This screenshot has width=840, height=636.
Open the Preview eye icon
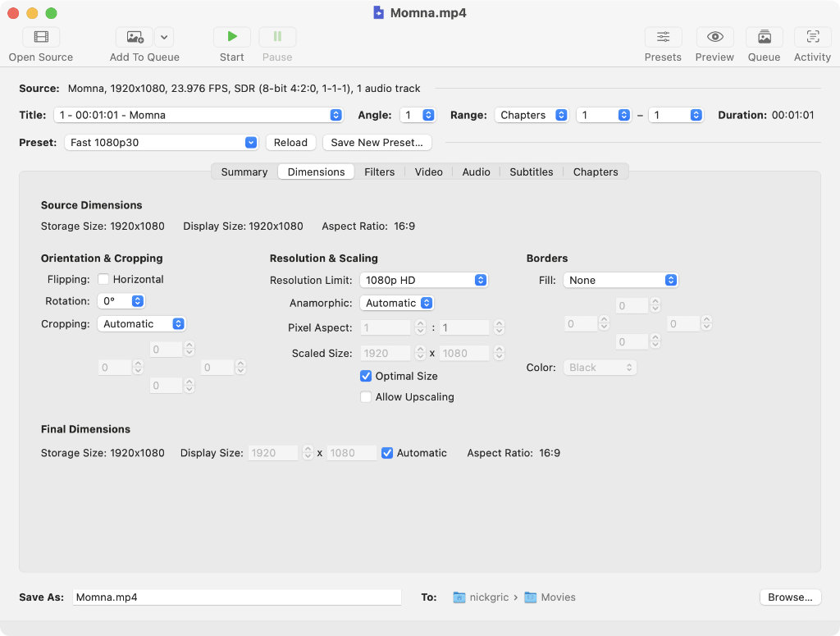coord(714,37)
